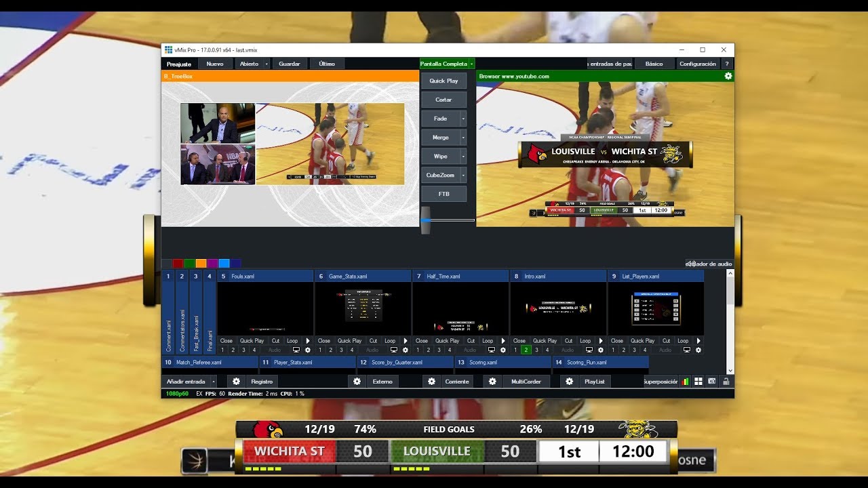
Task: Click Último in the top bar
Action: [327, 64]
